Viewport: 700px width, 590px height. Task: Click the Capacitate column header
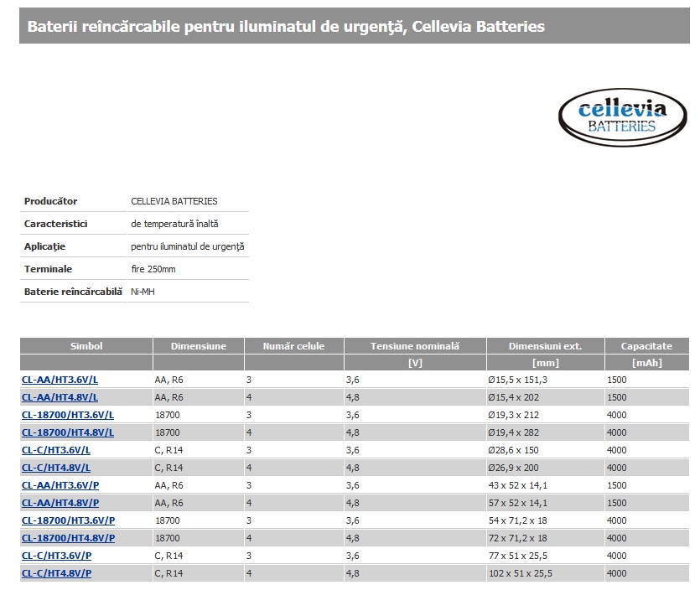coord(646,346)
